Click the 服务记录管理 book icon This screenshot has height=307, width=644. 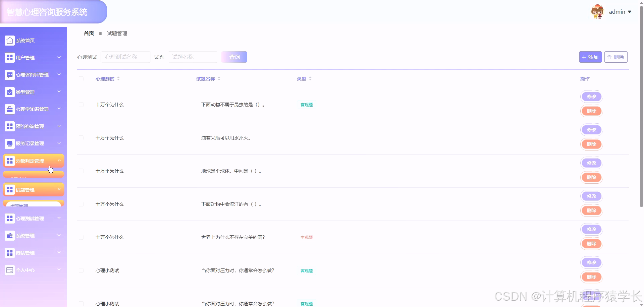pos(9,143)
